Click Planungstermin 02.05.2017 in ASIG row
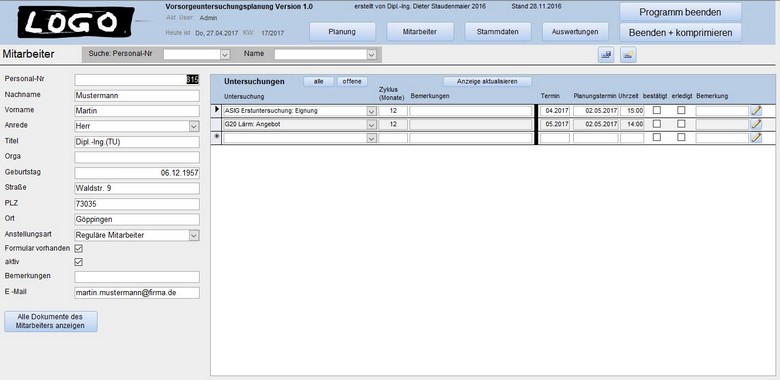The image size is (780, 380). pos(595,111)
